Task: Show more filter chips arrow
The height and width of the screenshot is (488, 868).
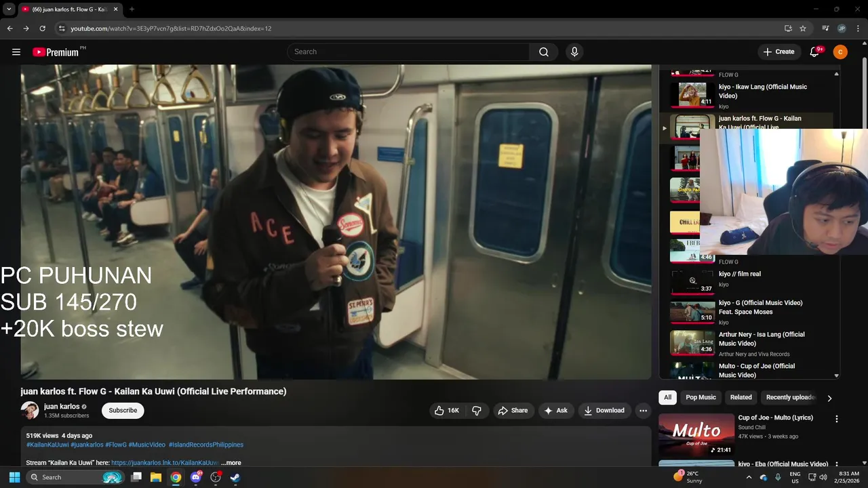Action: coord(829,398)
